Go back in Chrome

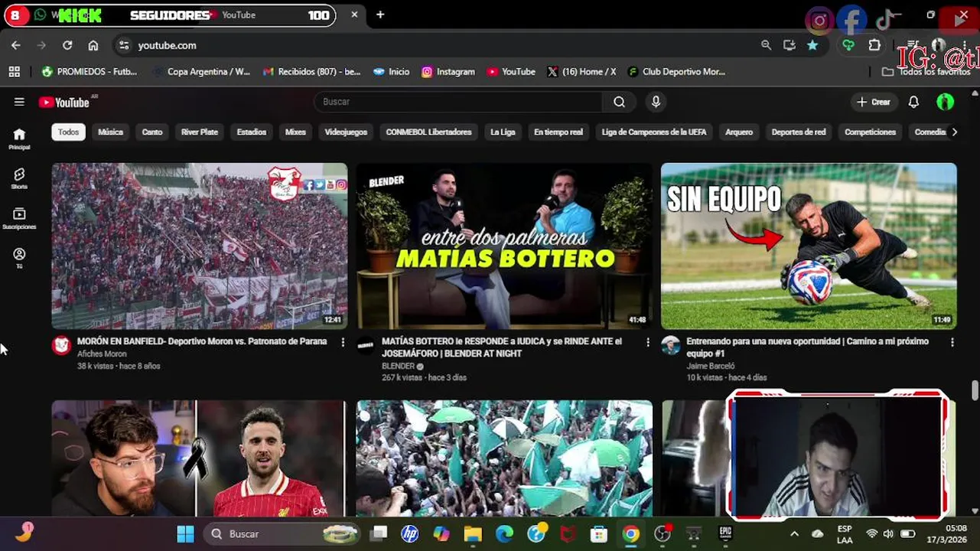[x=15, y=45]
